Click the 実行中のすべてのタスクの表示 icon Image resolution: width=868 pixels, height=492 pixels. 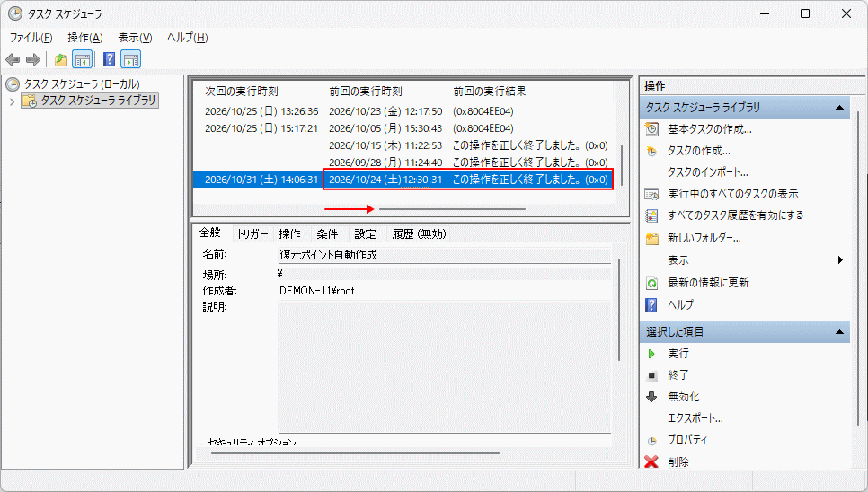point(652,194)
